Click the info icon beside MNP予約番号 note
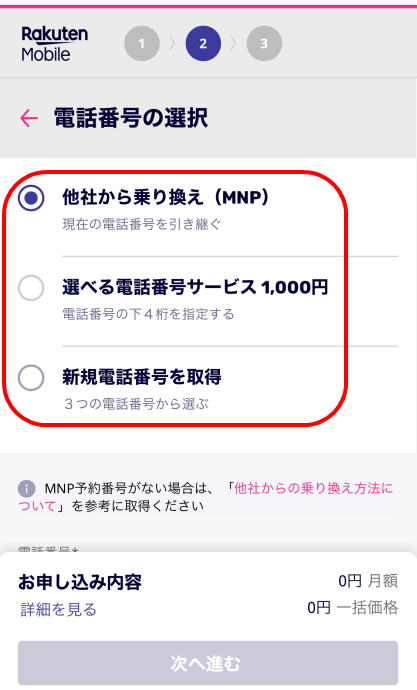 click(26, 488)
